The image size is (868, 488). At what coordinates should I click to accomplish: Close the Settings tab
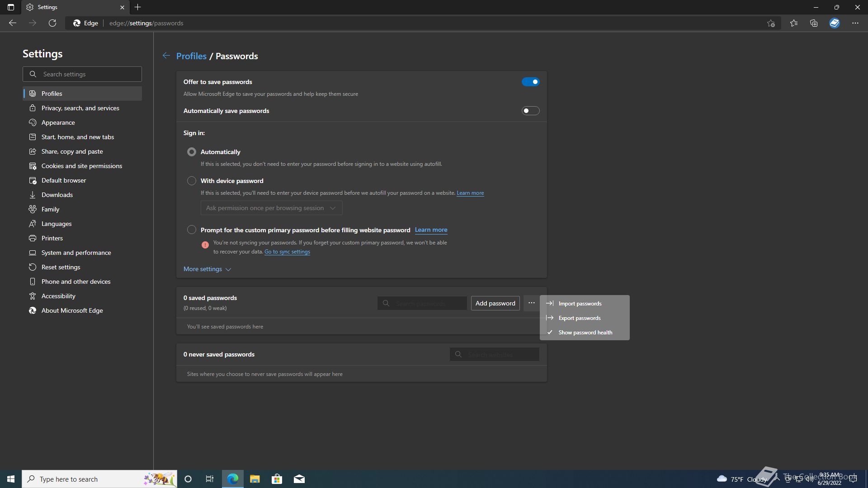(x=122, y=7)
